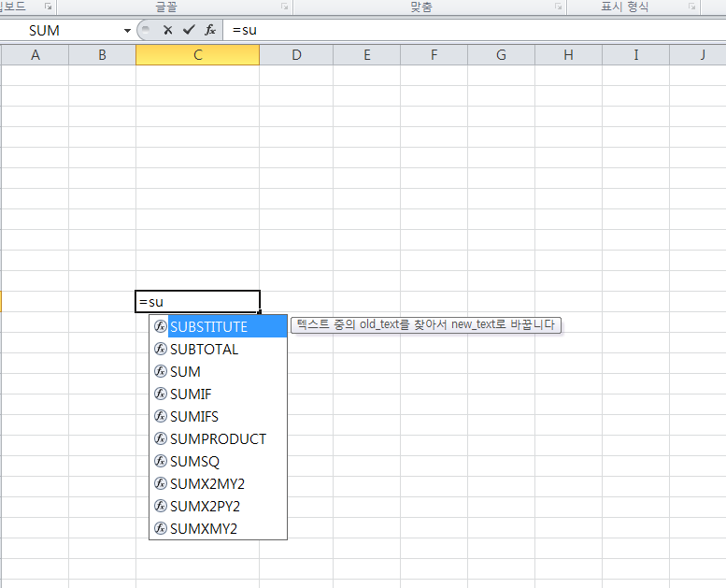726x588 pixels.
Task: Open Name Box dropdown arrow
Action: (x=127, y=31)
